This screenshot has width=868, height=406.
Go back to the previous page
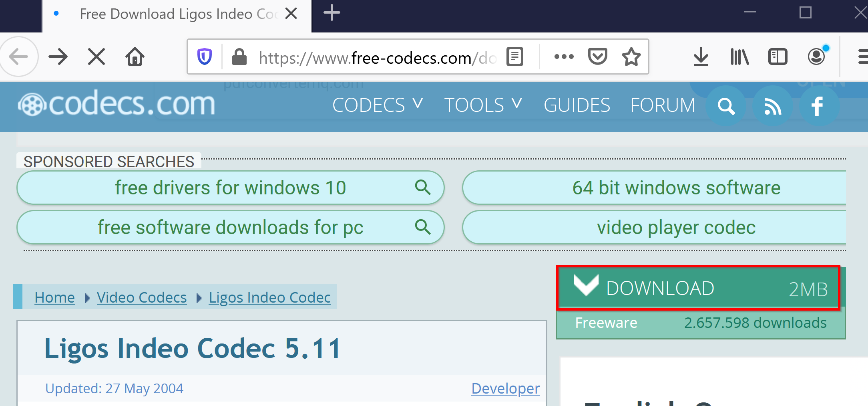(18, 57)
